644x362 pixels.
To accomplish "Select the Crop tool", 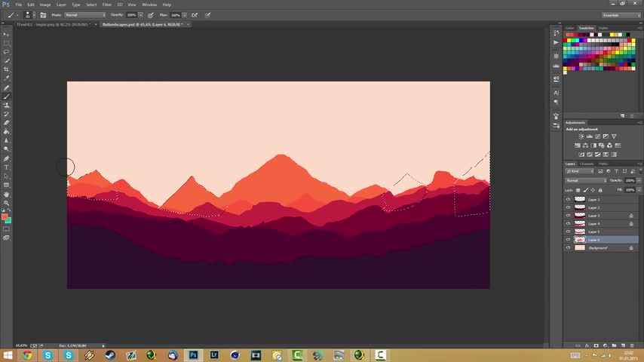I will click(x=6, y=69).
